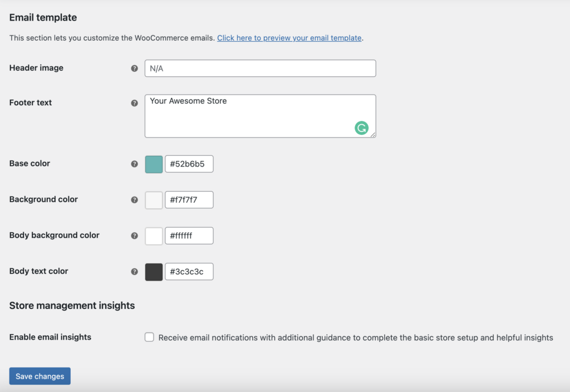
Task: Click the footer textarea resize handle
Action: click(x=373, y=134)
